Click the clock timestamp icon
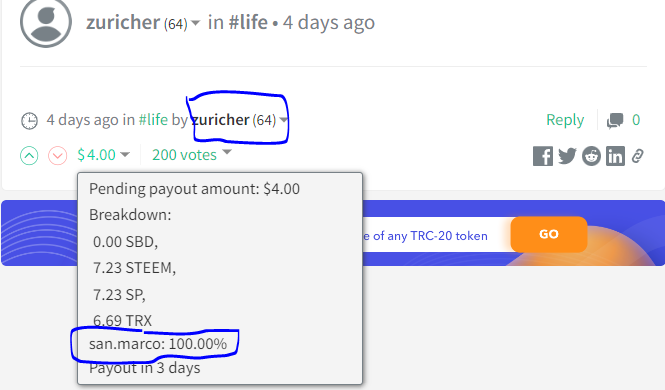665x390 pixels. point(29,121)
